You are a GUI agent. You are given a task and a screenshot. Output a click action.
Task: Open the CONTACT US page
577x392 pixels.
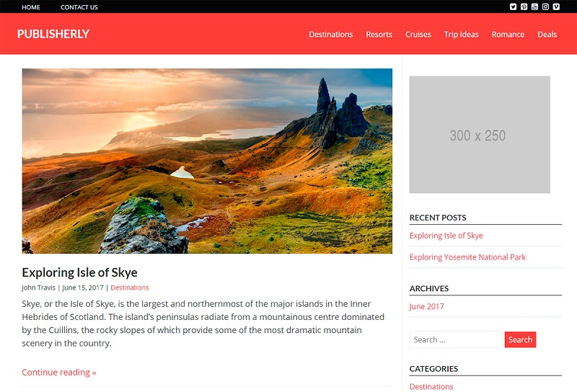[x=79, y=7]
